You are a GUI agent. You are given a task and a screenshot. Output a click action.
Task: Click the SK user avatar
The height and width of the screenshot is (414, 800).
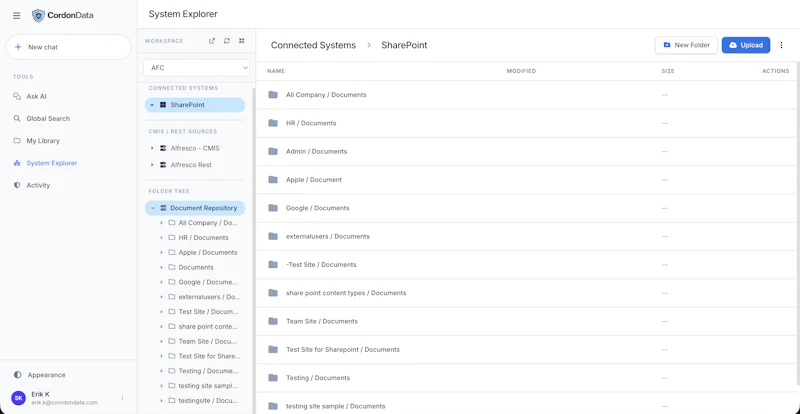(x=18, y=398)
